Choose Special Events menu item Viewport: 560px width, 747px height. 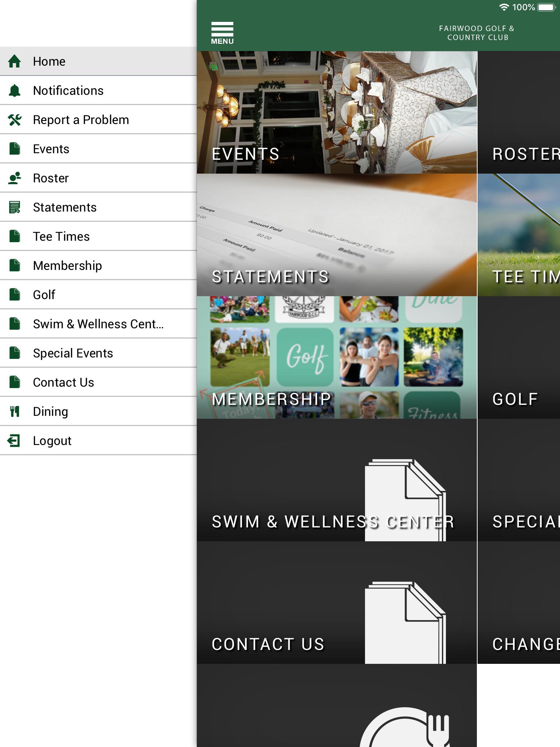click(x=98, y=353)
